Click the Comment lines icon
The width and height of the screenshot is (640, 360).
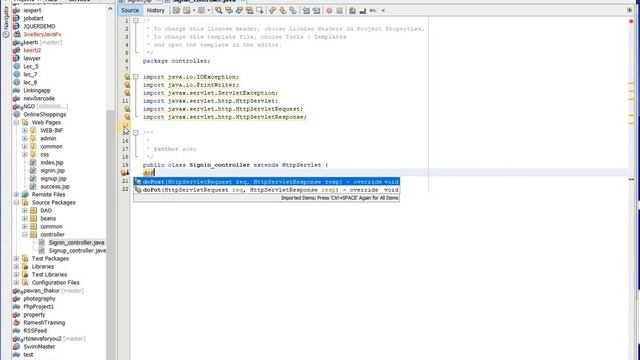352,11
